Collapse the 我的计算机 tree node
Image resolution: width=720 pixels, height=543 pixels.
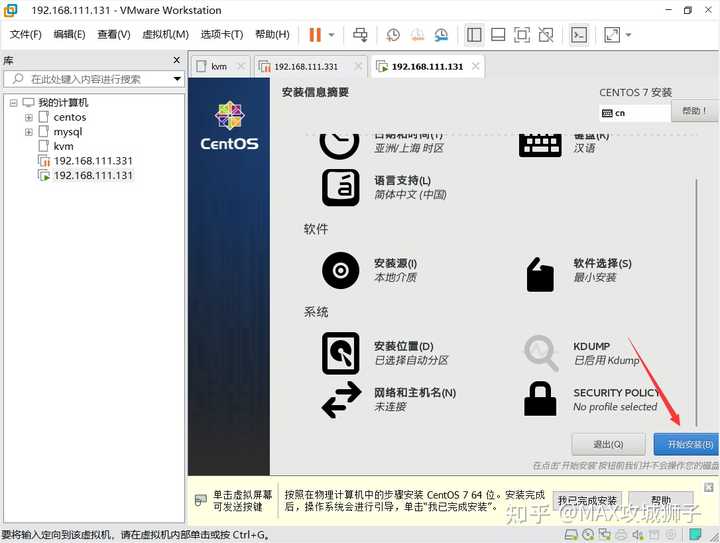13,103
